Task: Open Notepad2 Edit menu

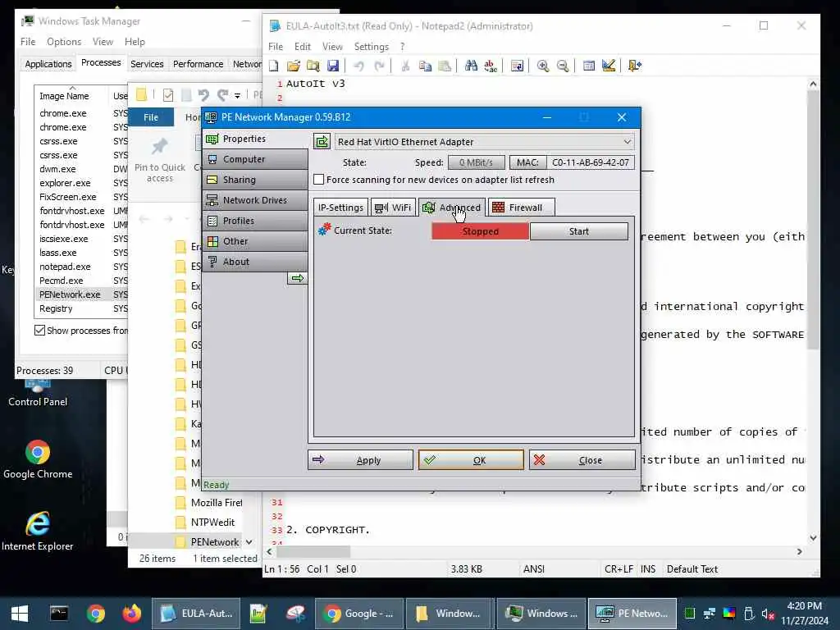Action: pos(303,47)
